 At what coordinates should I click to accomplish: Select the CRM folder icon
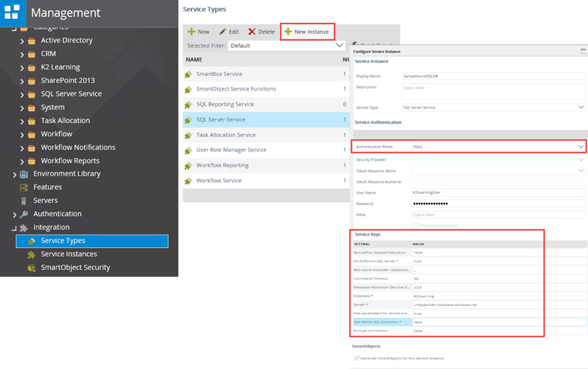pyautogui.click(x=32, y=55)
